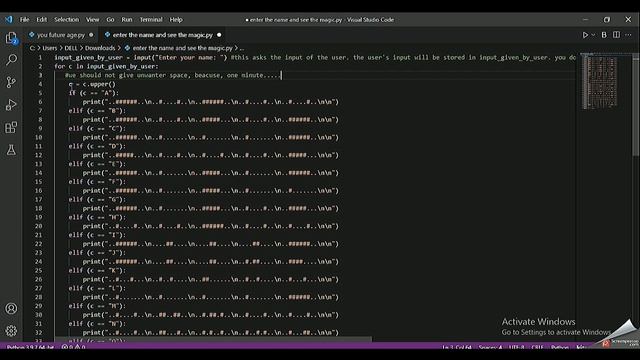The width and height of the screenshot is (640, 360).
Task: Click the elif (c == "H") line
Action: click(x=97, y=218)
